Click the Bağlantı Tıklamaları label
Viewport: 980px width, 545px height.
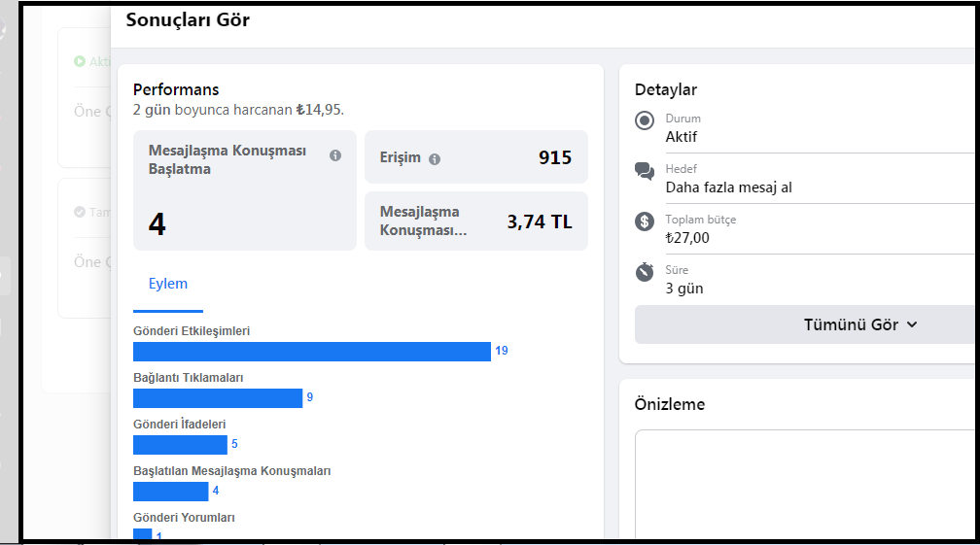[189, 378]
